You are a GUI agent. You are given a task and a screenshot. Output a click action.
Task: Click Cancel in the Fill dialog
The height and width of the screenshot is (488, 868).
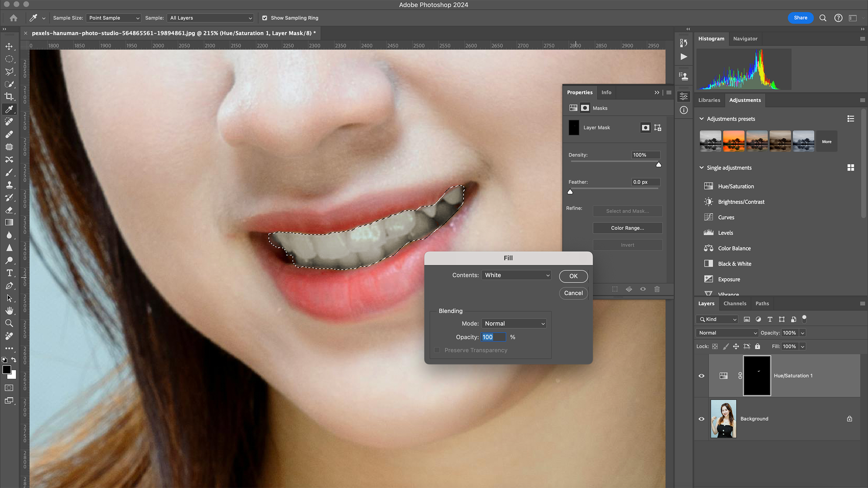tap(573, 293)
